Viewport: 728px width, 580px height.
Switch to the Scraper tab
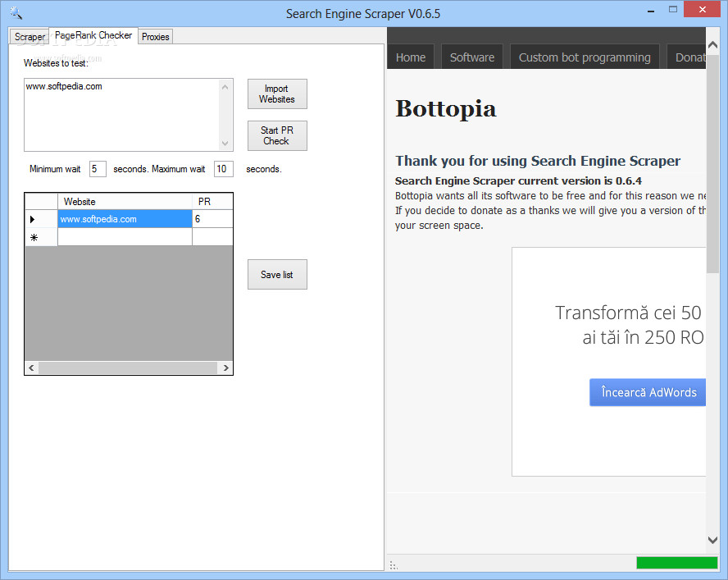[x=29, y=37]
